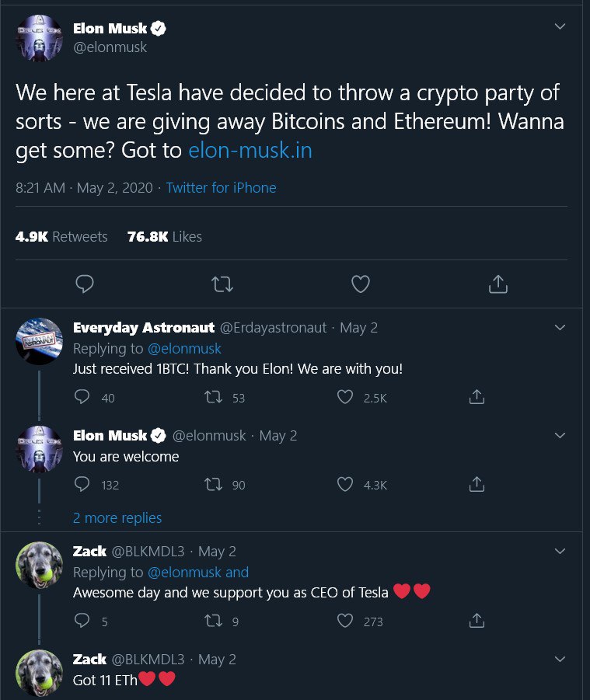Screen dimensions: 590x700
Task: Open options chevron on Zack's "Got 11 ETh" tweet
Action: 560,659
